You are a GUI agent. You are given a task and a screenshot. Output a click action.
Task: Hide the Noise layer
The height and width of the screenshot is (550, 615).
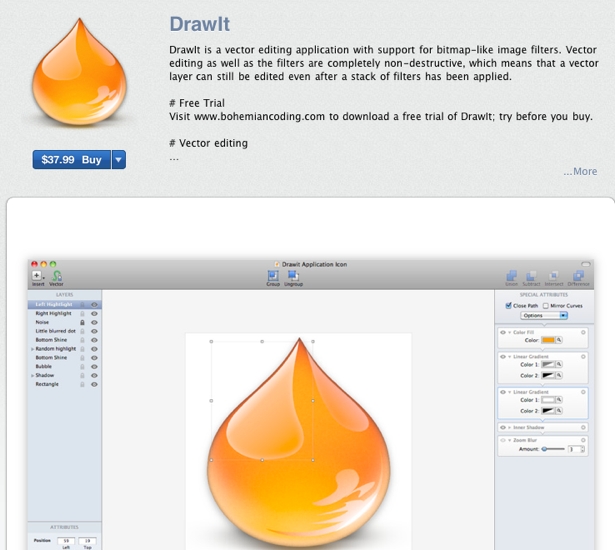point(94,322)
